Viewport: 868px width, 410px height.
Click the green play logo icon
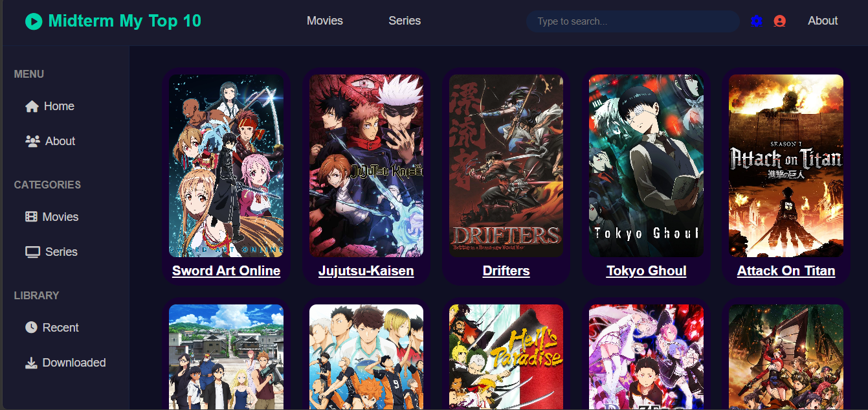34,21
